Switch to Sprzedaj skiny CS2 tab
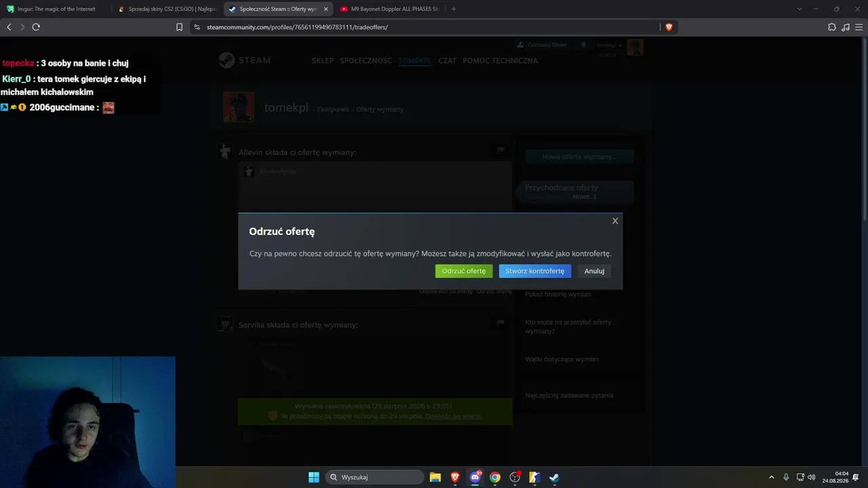Screen dimensions: 868x488 pos(167,9)
